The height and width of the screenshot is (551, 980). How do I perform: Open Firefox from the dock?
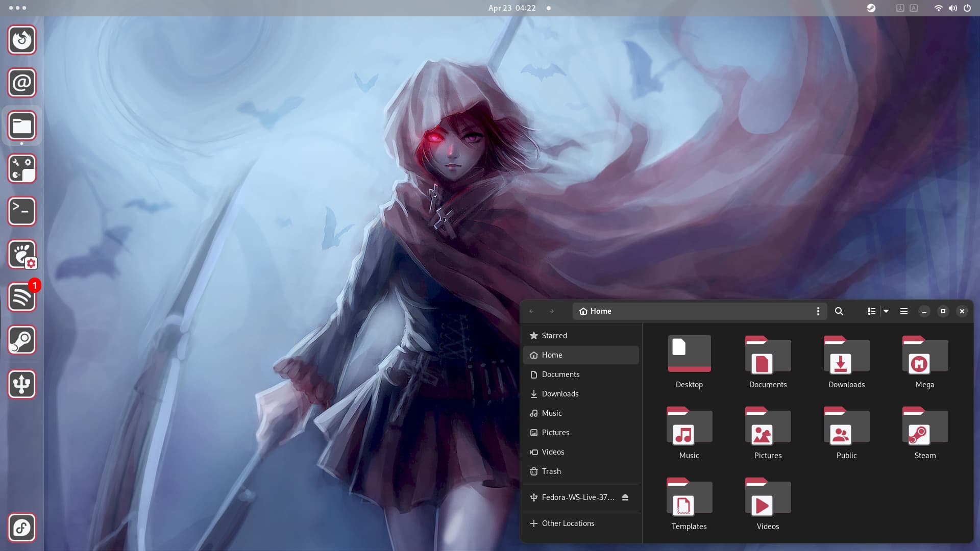click(22, 40)
